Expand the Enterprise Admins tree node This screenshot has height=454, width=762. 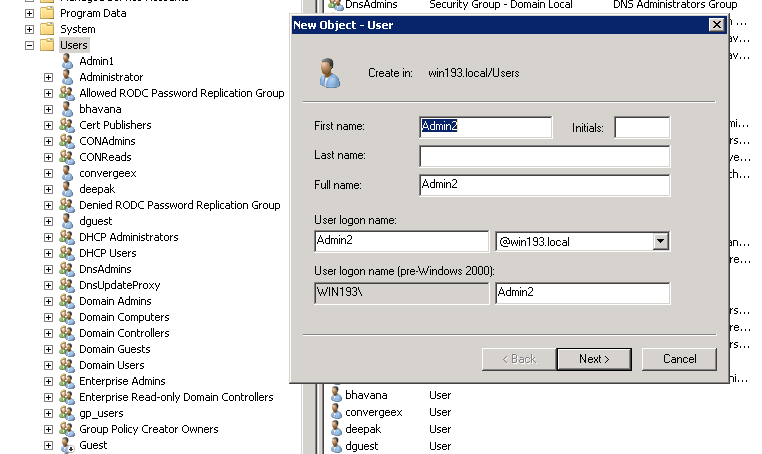48,382
